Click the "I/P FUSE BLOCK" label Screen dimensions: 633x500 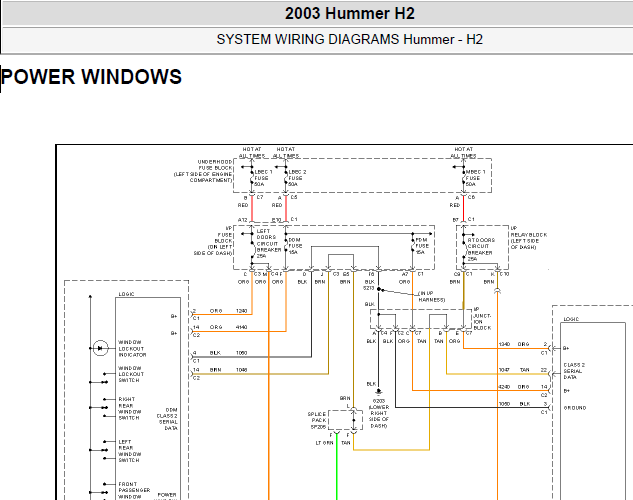tap(213, 241)
